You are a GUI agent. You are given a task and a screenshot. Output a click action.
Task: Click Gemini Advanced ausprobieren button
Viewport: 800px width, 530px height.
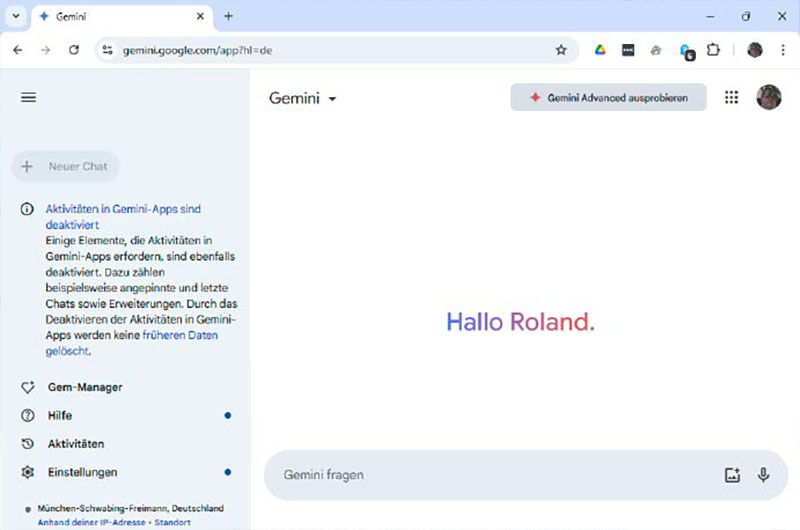point(609,97)
